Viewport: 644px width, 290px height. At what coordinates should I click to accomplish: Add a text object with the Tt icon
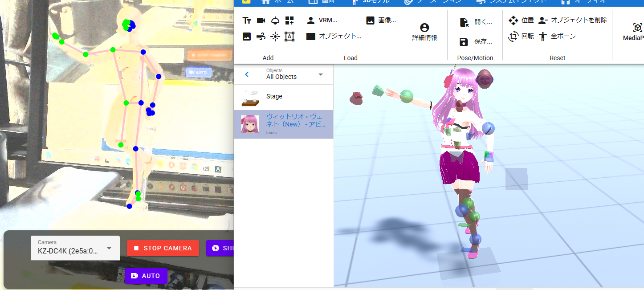pyautogui.click(x=247, y=20)
